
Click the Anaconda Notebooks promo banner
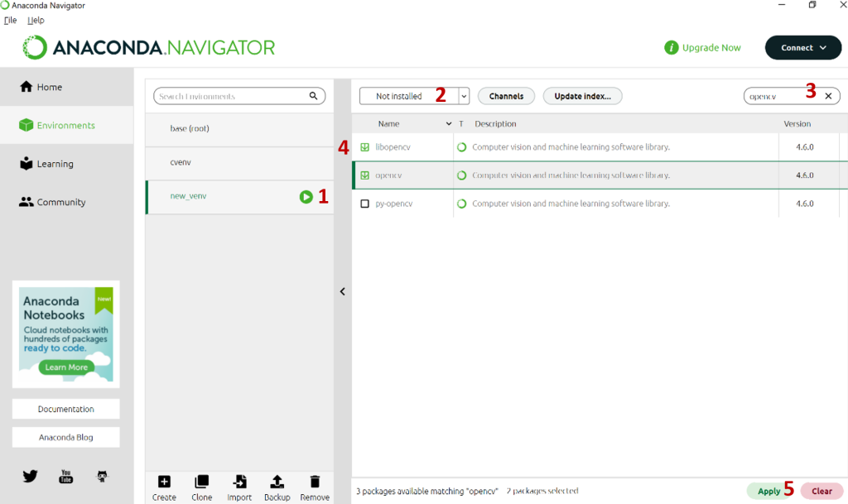[x=66, y=334]
